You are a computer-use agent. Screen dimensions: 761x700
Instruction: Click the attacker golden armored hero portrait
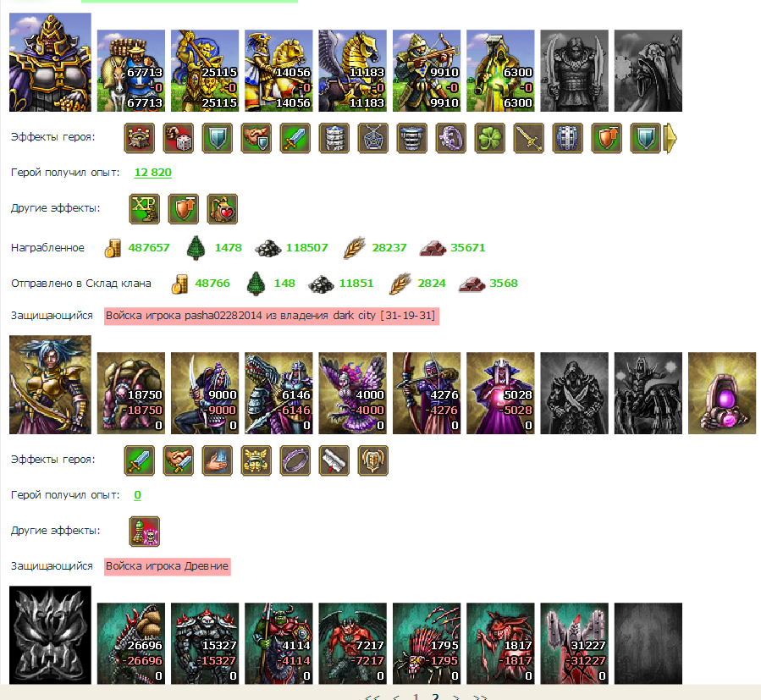point(50,62)
